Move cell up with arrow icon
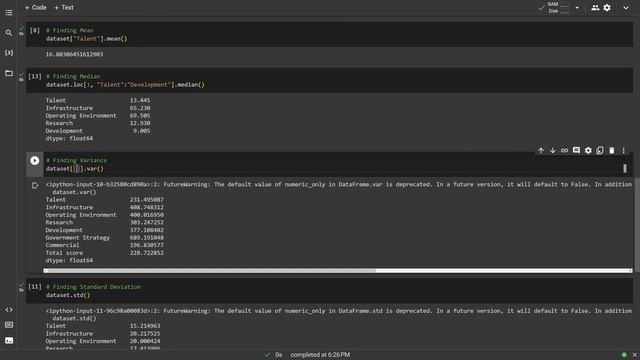 click(541, 151)
